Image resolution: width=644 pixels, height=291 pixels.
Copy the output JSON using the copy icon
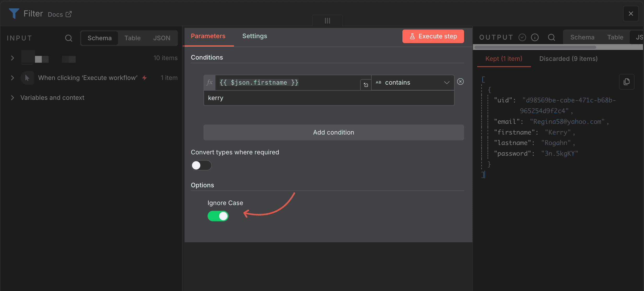point(627,82)
